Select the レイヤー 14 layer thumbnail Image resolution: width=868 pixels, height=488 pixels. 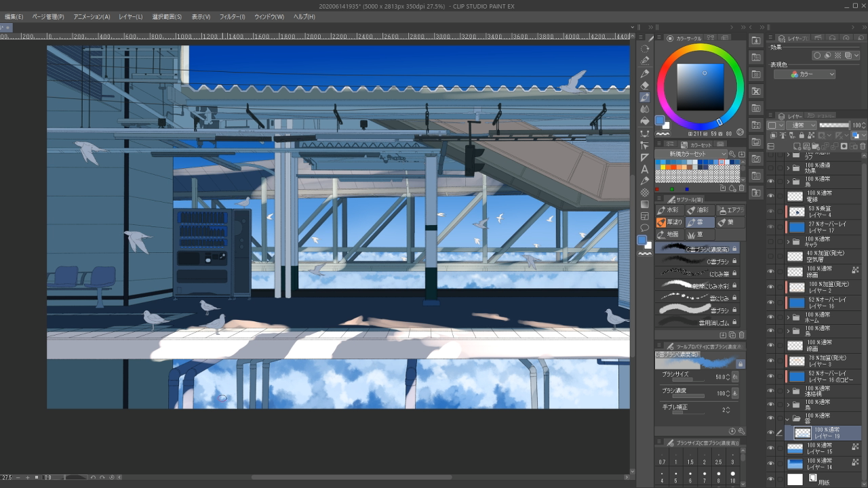click(x=795, y=464)
